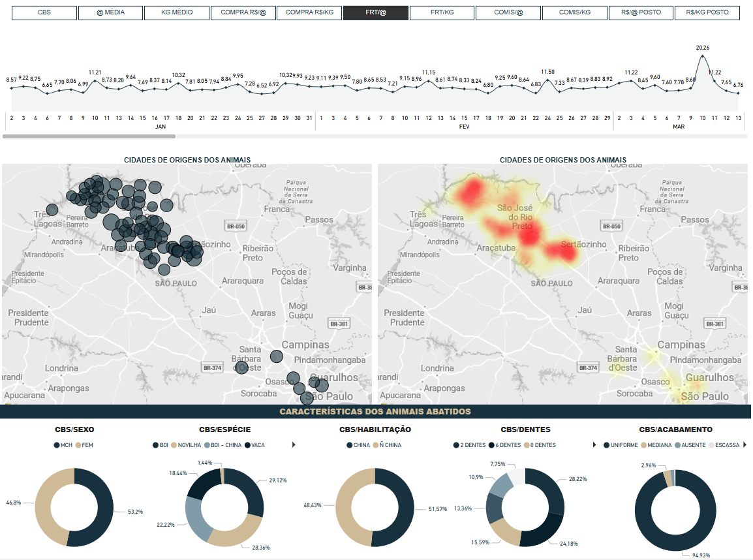
Task: Filter by Ñ CHINA in the habilitação legend
Action: (x=375, y=445)
